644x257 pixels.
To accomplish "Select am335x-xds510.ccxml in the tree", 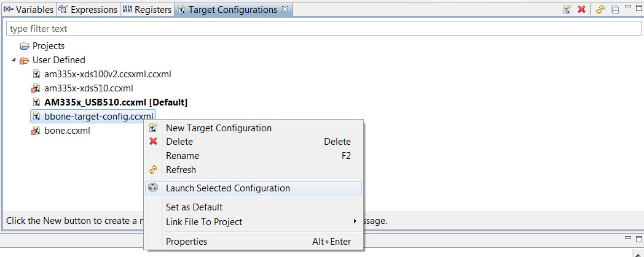I will [88, 88].
